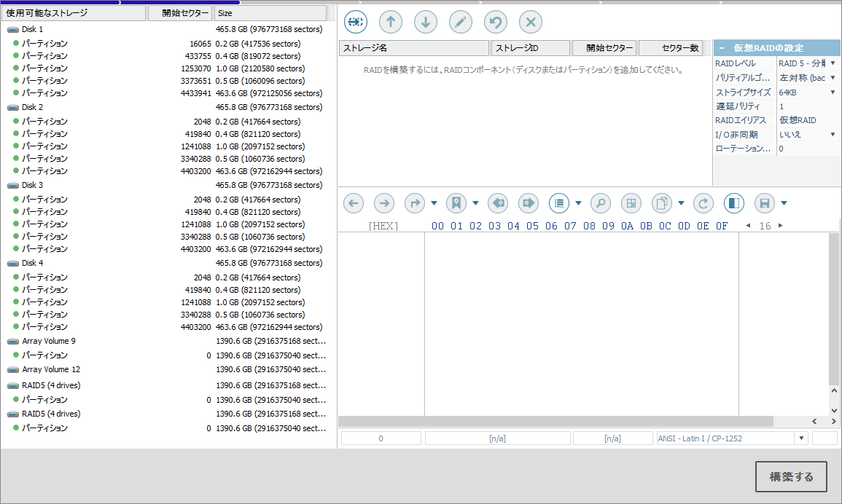842x504 pixels.
Task: Refresh the hex view with reload icon
Action: (x=703, y=203)
